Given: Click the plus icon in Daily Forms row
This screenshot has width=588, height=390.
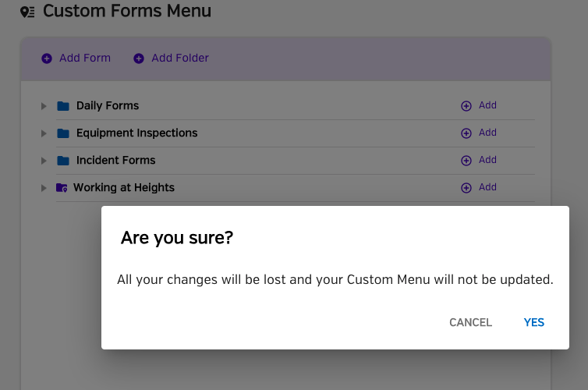Looking at the screenshot, I should 466,106.
